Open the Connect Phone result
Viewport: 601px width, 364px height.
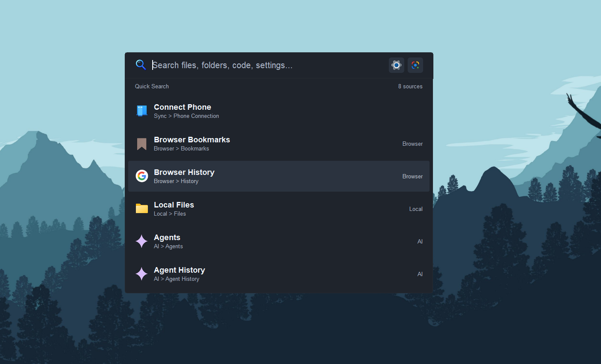point(279,111)
